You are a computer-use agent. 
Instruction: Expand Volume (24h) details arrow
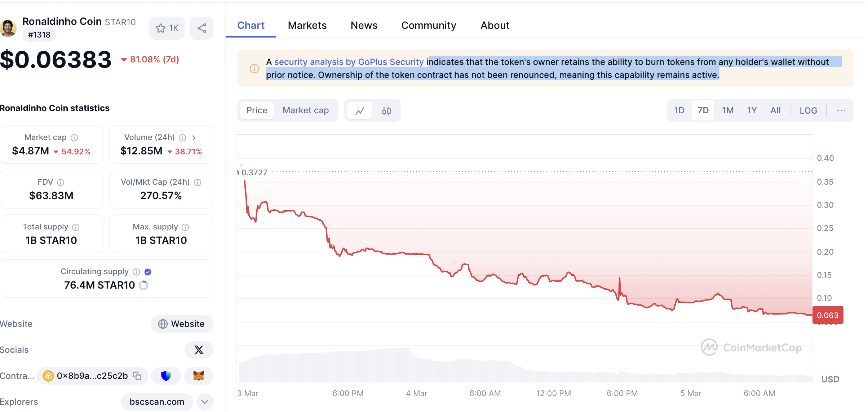point(194,138)
